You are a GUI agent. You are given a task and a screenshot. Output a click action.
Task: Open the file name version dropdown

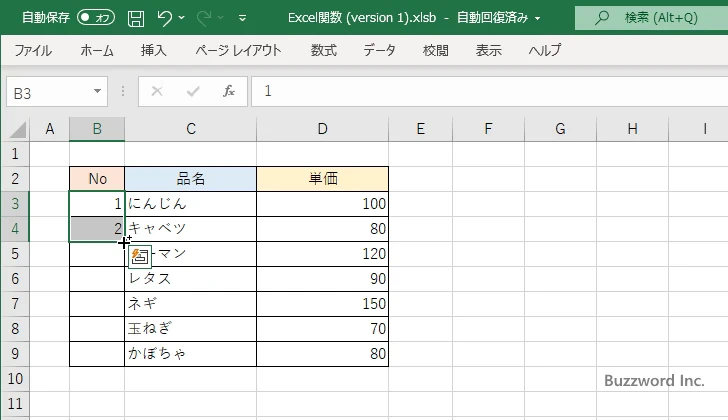(538, 17)
